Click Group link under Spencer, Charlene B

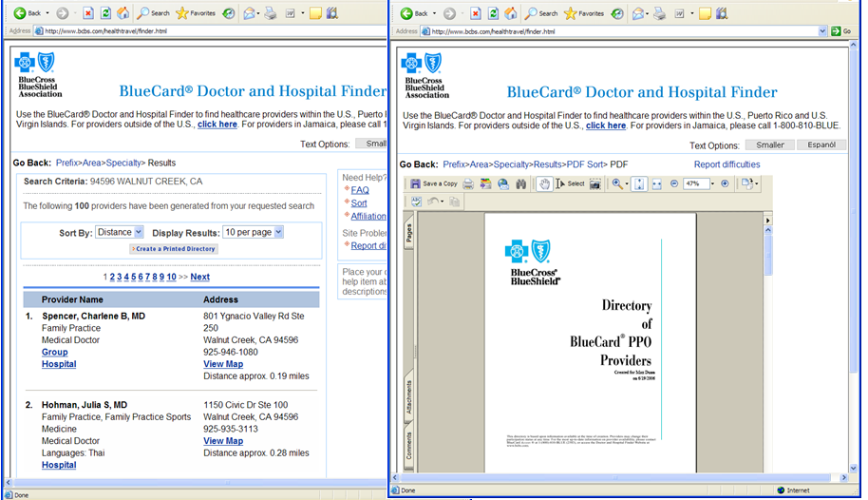[x=55, y=352]
